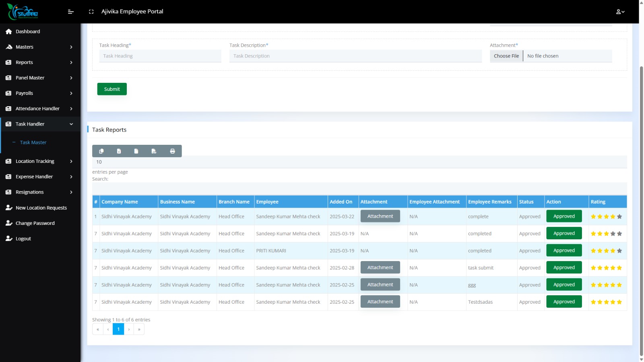This screenshot has width=644, height=362.
Task: Set fifth star rating on first row
Action: [619, 216]
